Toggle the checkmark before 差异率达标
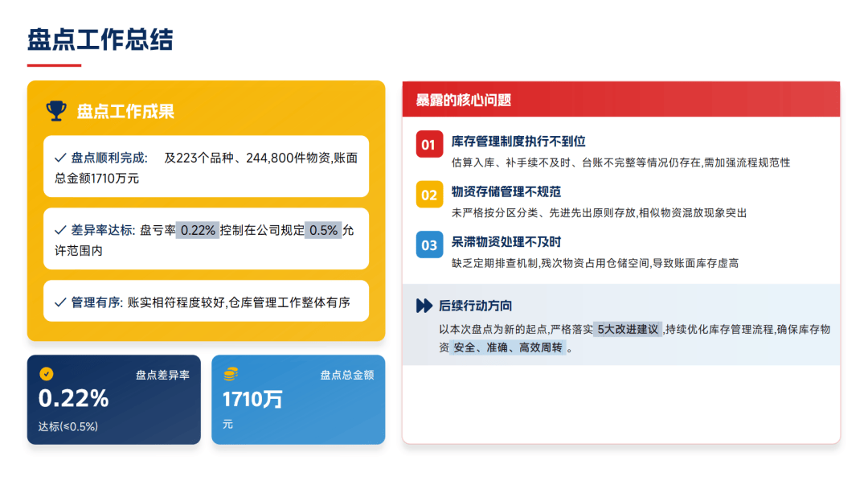The image size is (868, 489). (x=60, y=230)
